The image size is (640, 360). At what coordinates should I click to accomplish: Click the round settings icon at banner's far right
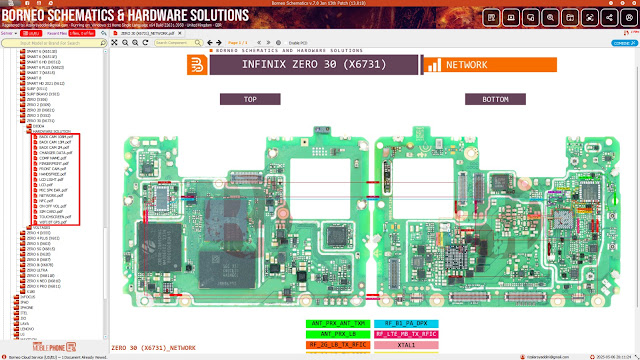tap(629, 18)
